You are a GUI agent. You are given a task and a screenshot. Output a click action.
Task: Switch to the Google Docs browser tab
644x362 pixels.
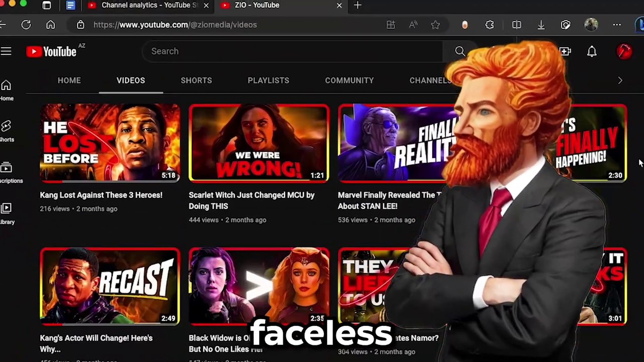point(70,6)
